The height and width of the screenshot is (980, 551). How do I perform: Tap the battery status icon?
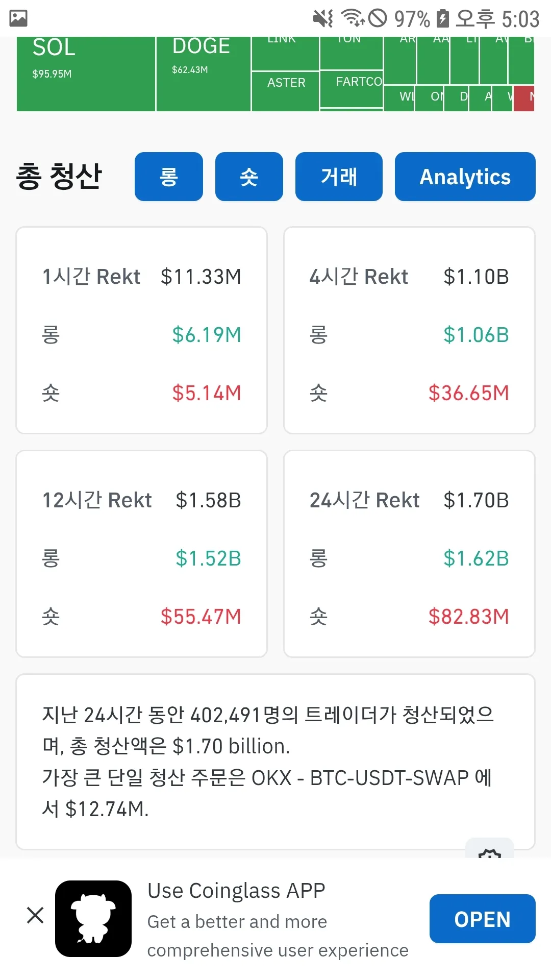pyautogui.click(x=443, y=18)
